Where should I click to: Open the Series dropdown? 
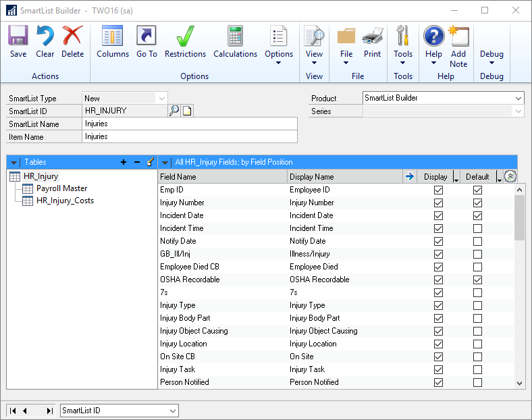point(518,111)
